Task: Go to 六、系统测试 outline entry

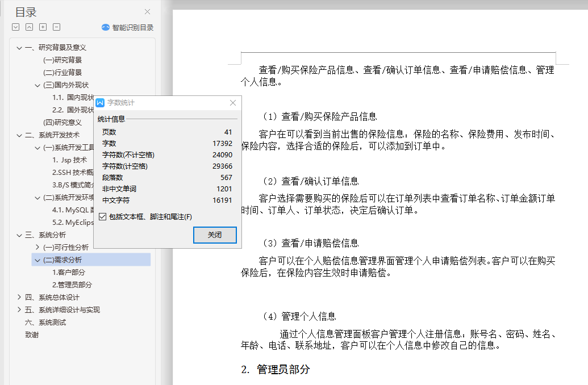Action: coord(45,323)
